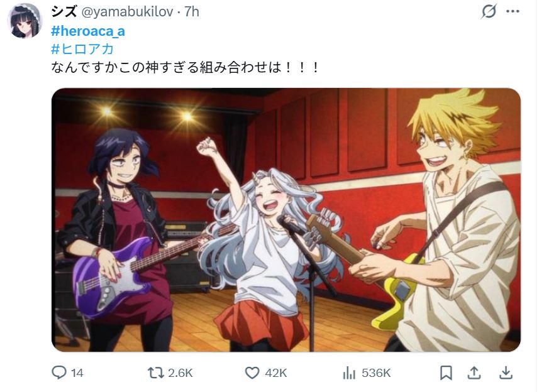
Task: Click the author's profile avatar
Action: [25, 21]
